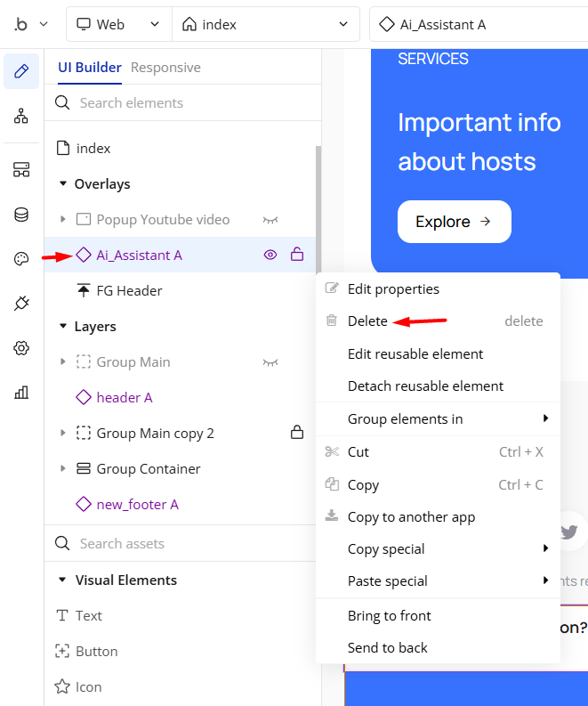
Task: Open Group elements in submenu
Action: pos(438,418)
